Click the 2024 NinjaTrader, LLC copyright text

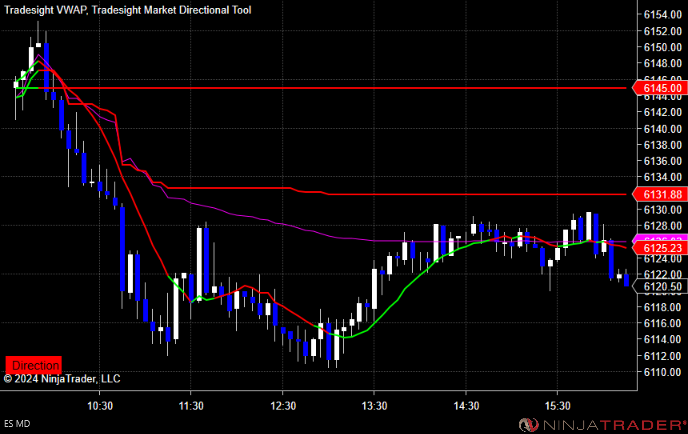(x=62, y=379)
